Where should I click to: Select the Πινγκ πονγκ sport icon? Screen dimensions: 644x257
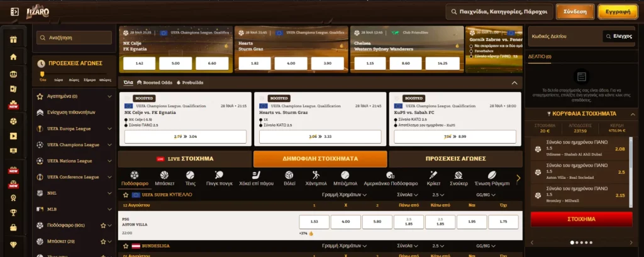219,178
